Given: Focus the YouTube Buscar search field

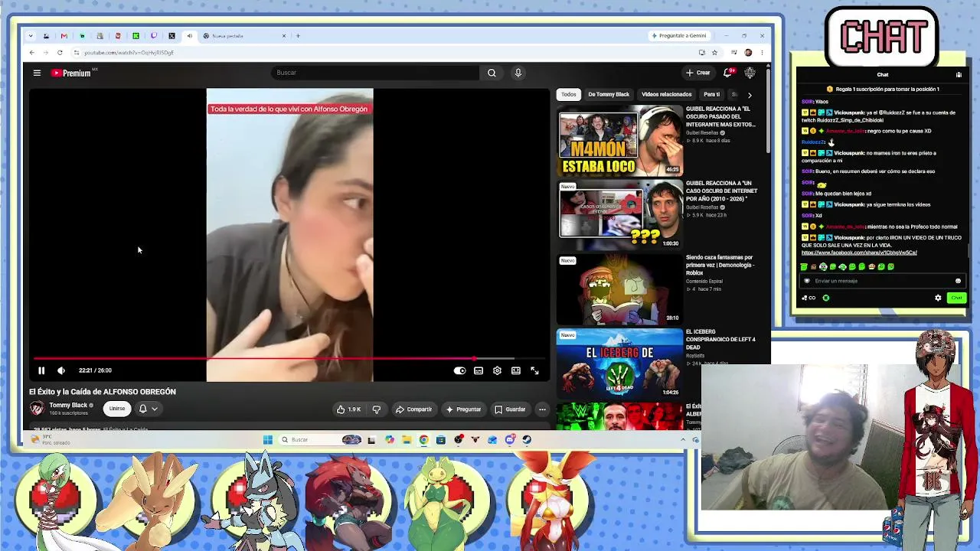Looking at the screenshot, I should click(375, 73).
